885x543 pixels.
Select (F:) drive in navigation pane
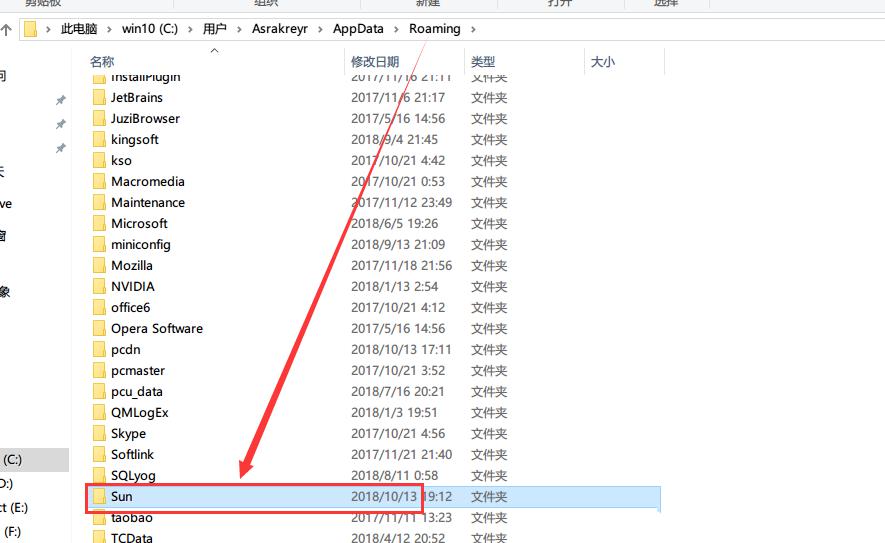coord(12,532)
